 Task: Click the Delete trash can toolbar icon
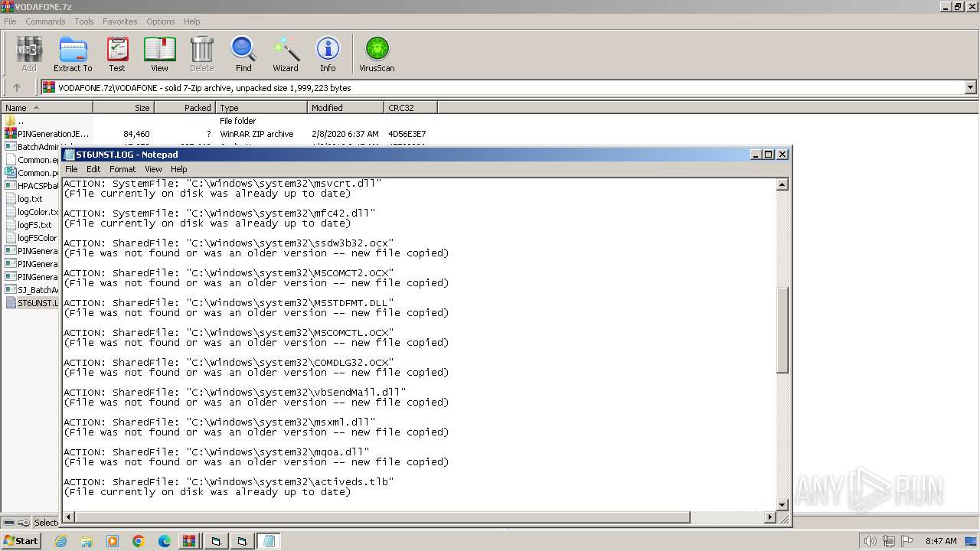tap(201, 54)
